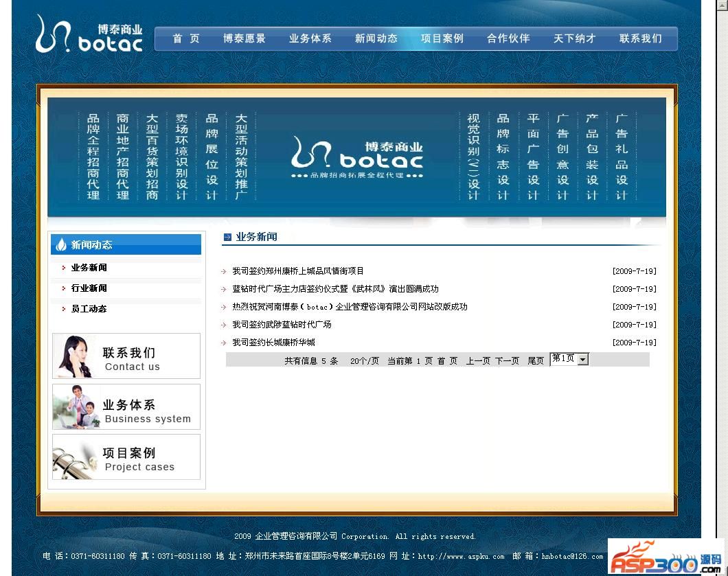Click the 首页 pagination link
Screen dimensions: 728x576
point(448,360)
